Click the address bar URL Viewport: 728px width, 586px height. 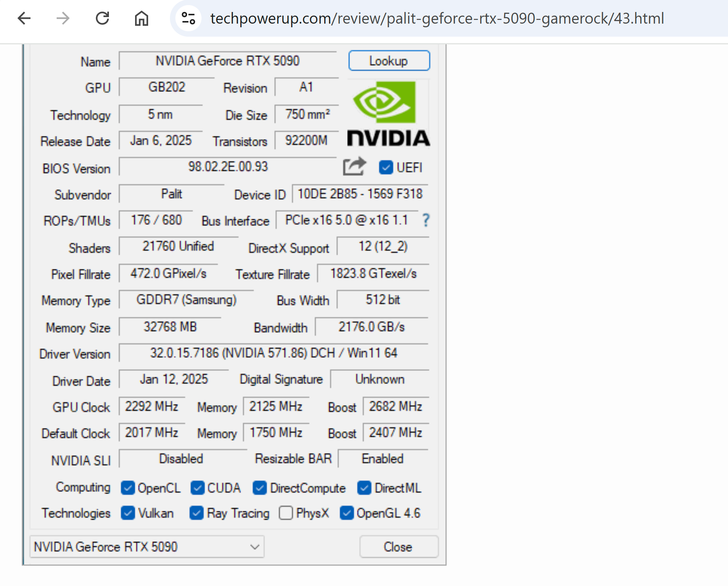click(437, 18)
